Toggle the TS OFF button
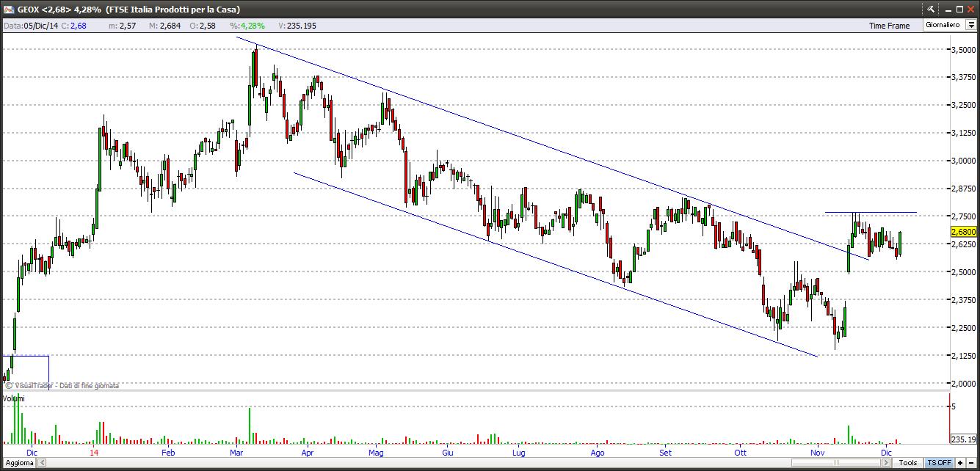The height and width of the screenshot is (471, 980). tap(939, 463)
